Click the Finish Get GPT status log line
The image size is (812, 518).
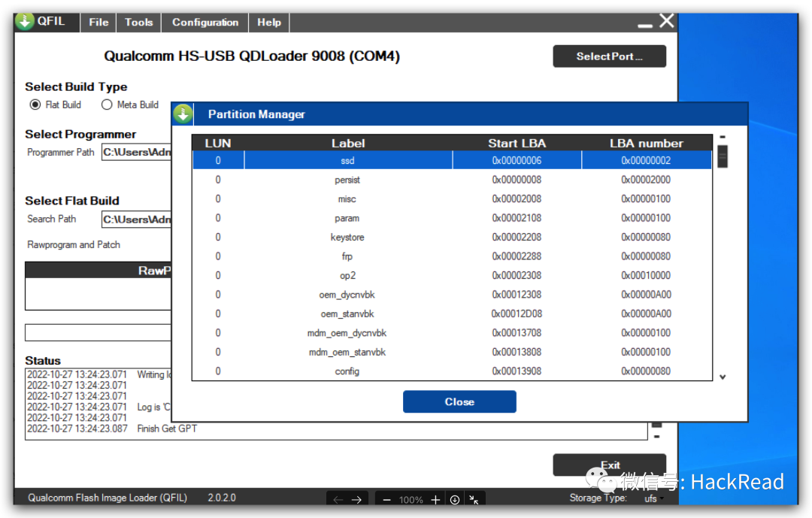click(112, 429)
